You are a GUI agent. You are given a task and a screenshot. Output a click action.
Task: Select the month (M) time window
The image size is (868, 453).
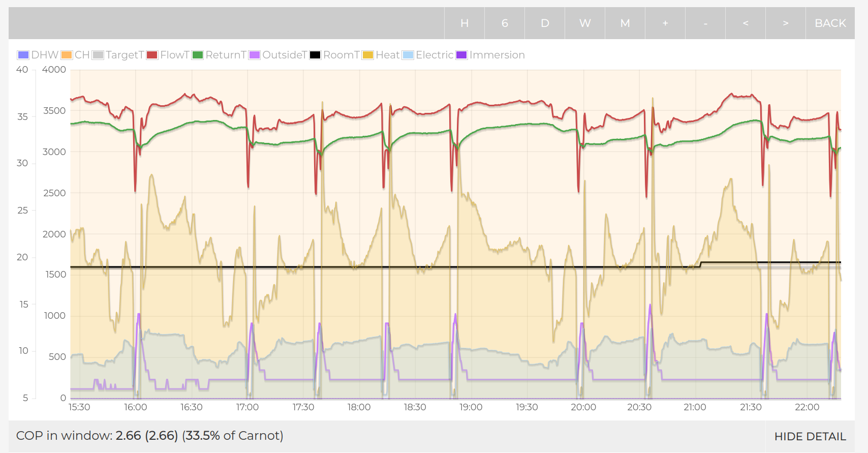click(625, 23)
